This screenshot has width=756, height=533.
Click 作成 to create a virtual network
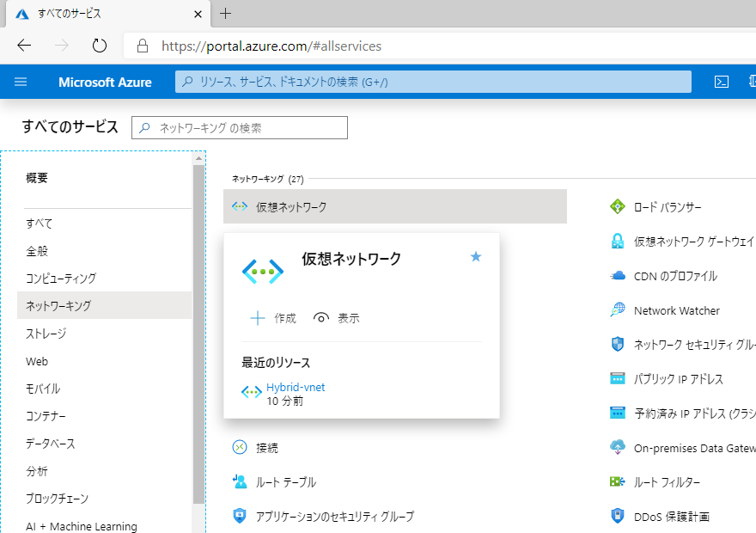click(x=273, y=318)
